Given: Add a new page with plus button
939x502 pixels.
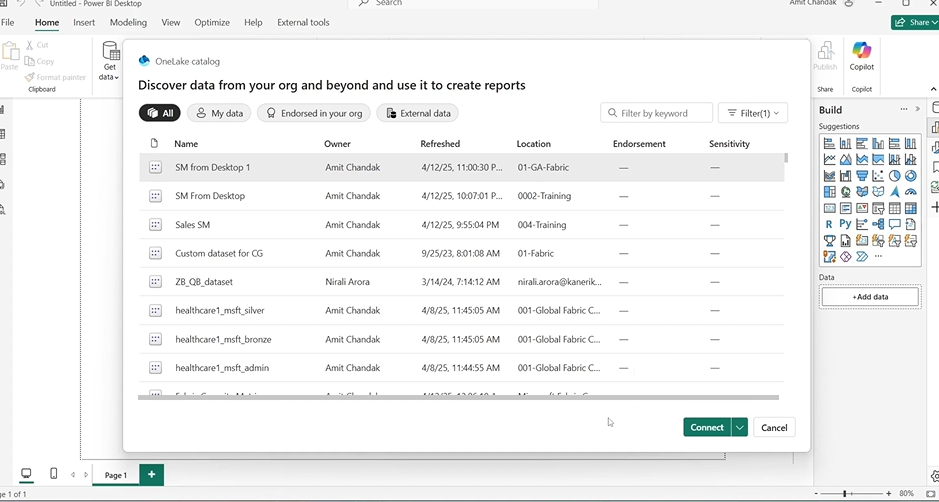Looking at the screenshot, I should (x=152, y=474).
